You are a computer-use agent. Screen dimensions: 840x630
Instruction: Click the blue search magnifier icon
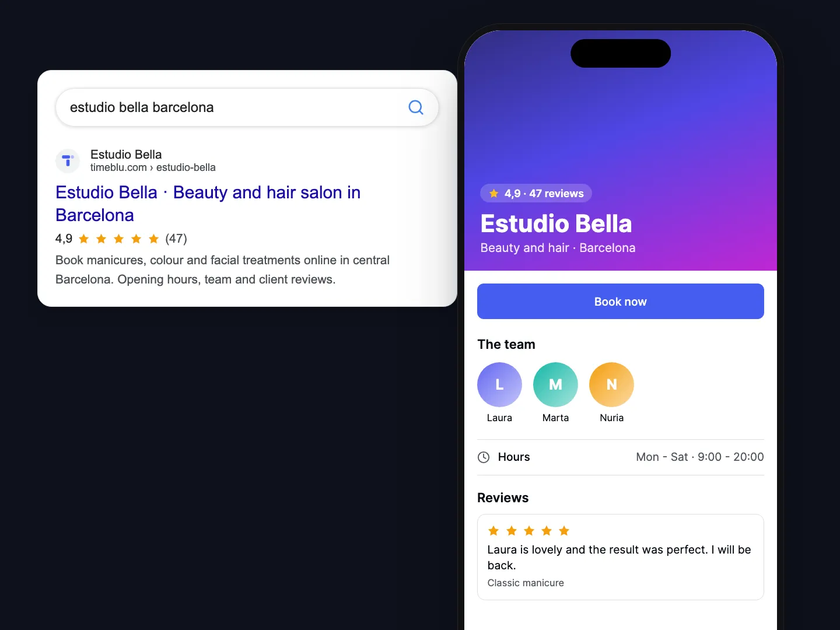tap(416, 107)
